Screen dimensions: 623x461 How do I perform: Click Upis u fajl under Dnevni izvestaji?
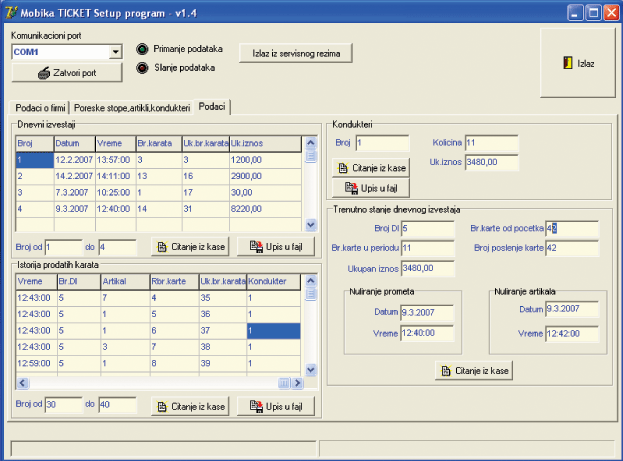click(x=275, y=246)
